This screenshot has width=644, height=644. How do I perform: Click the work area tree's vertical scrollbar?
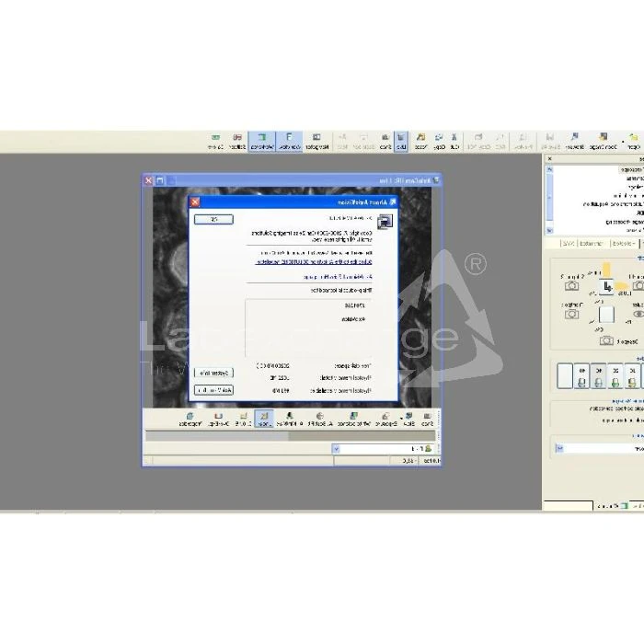coord(550,198)
